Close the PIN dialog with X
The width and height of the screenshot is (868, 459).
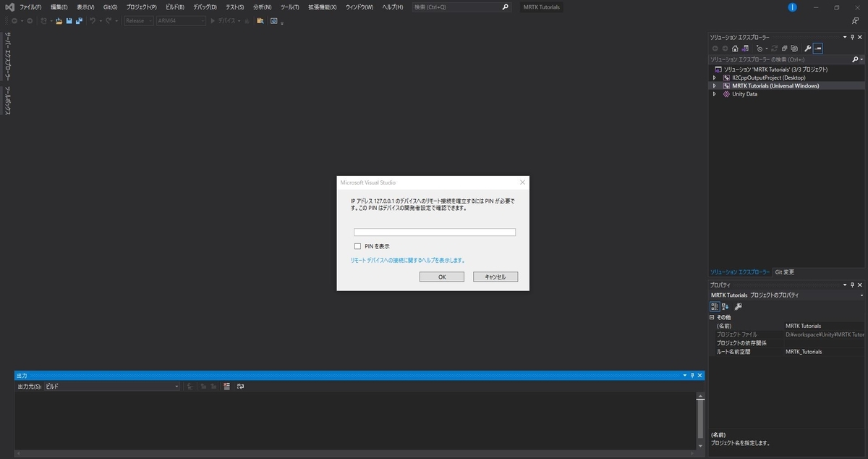[522, 182]
